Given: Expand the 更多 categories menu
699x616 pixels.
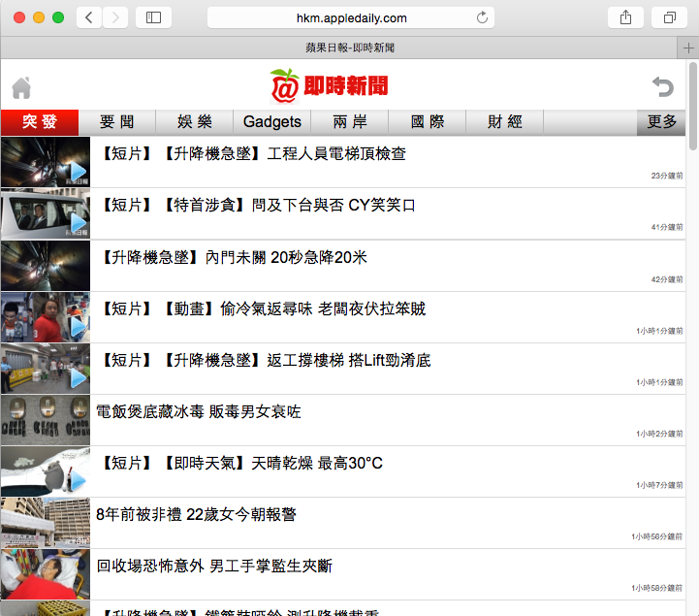Looking at the screenshot, I should pos(661,121).
